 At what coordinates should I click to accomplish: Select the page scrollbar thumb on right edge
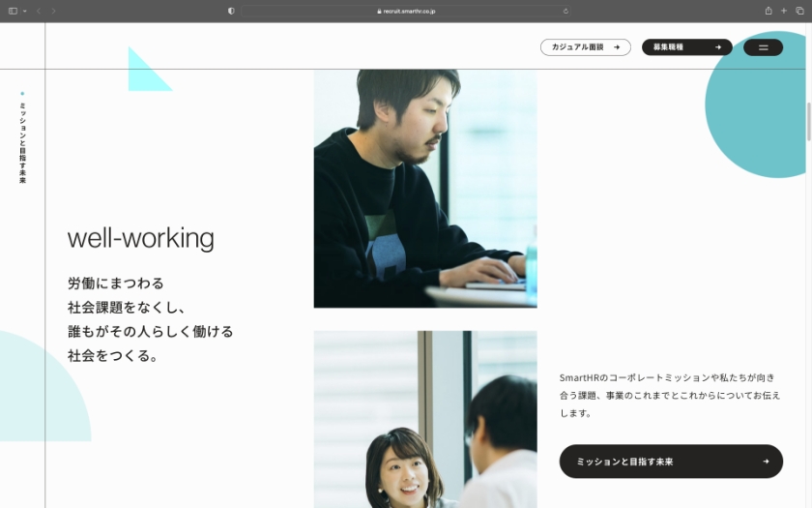(808, 122)
